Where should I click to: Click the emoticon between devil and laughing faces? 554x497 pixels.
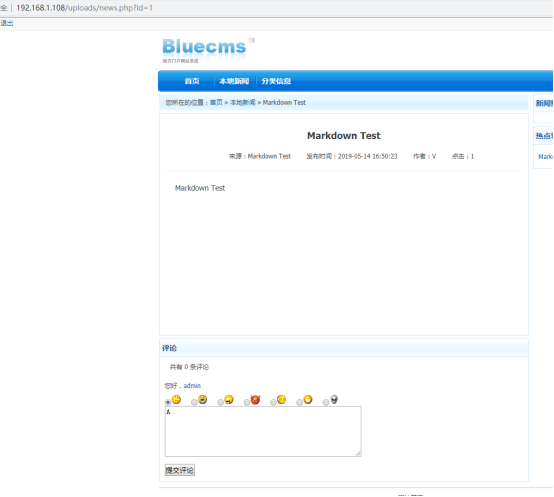pyautogui.click(x=282, y=400)
